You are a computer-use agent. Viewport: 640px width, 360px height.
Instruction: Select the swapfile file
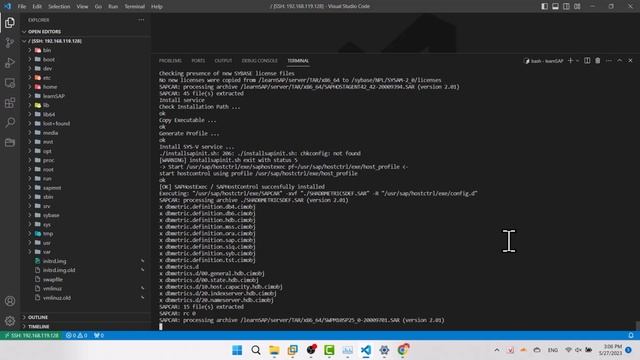tap(86, 279)
